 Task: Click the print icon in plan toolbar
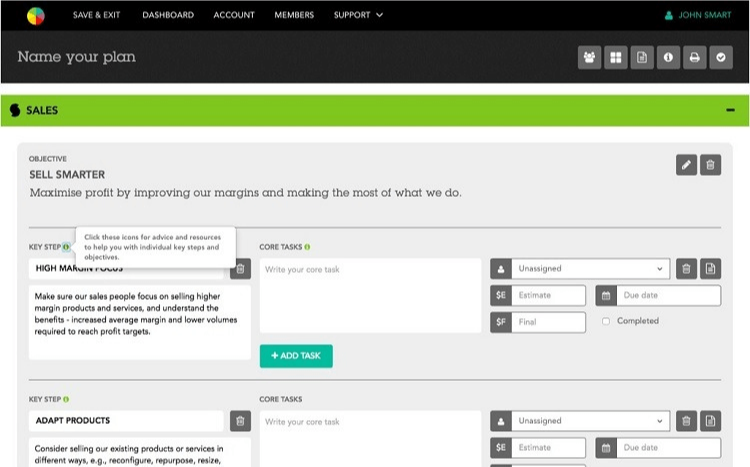pyautogui.click(x=694, y=58)
